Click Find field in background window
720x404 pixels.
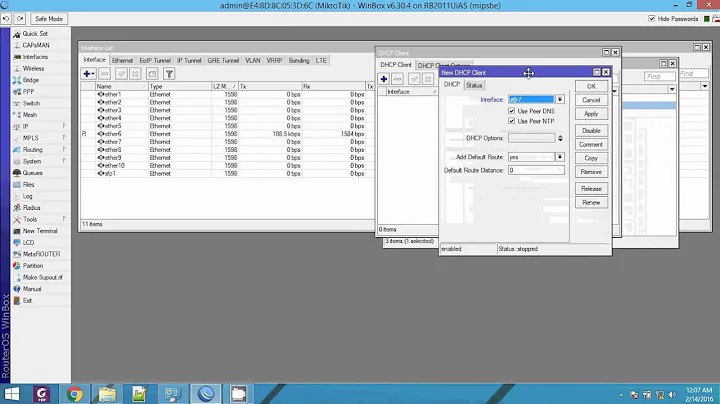pos(659,76)
